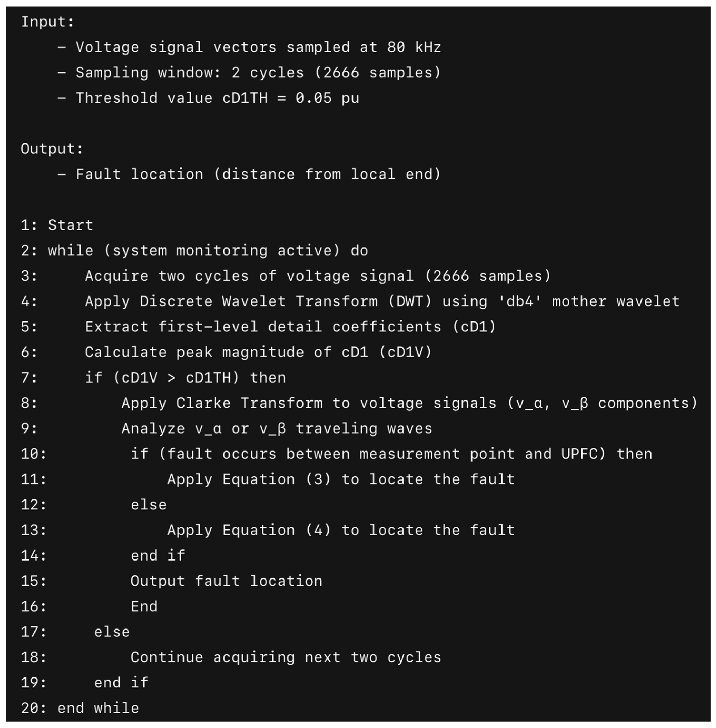Screen dimensions: 716x728
Task: Click the 'while (system monitoring active) do' line
Action: pyautogui.click(x=208, y=251)
